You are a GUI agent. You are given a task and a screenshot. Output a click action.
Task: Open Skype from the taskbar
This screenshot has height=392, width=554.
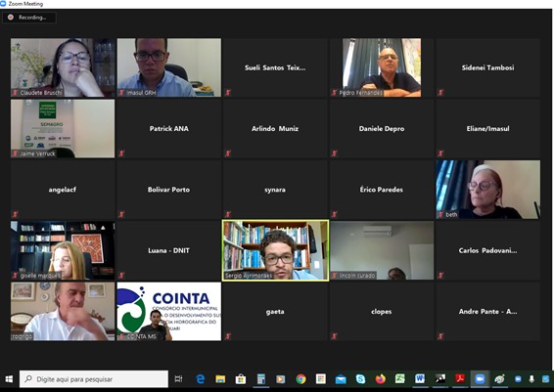click(360, 379)
